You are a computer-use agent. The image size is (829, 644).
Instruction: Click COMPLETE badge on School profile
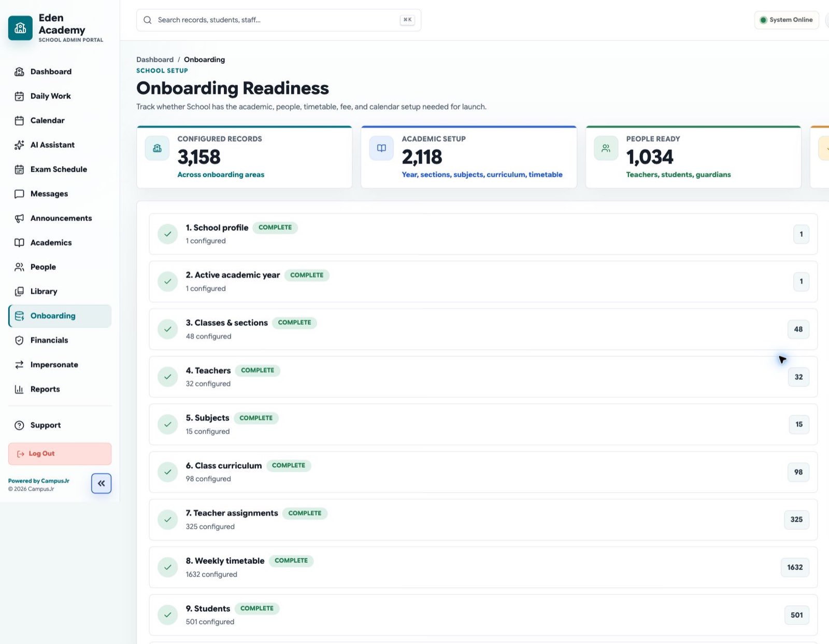(275, 227)
